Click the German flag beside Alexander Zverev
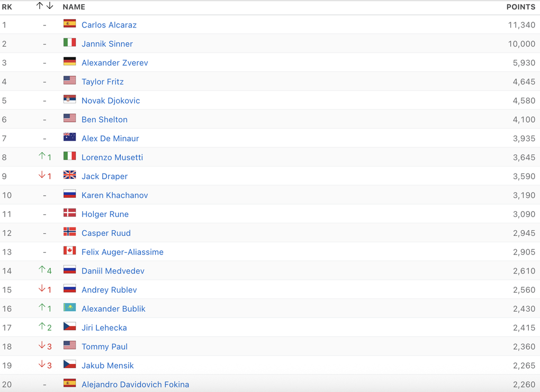 point(69,62)
